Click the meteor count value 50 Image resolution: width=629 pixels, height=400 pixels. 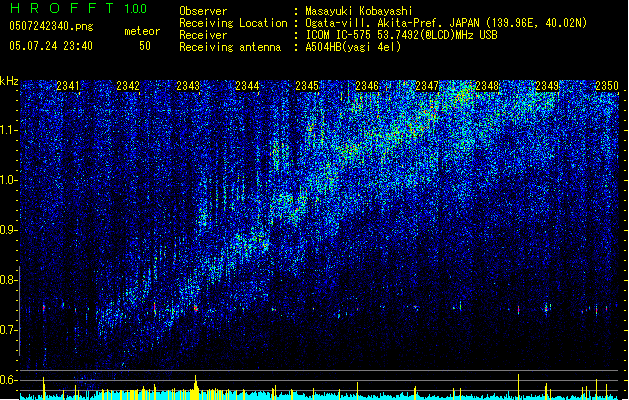pyautogui.click(x=145, y=46)
